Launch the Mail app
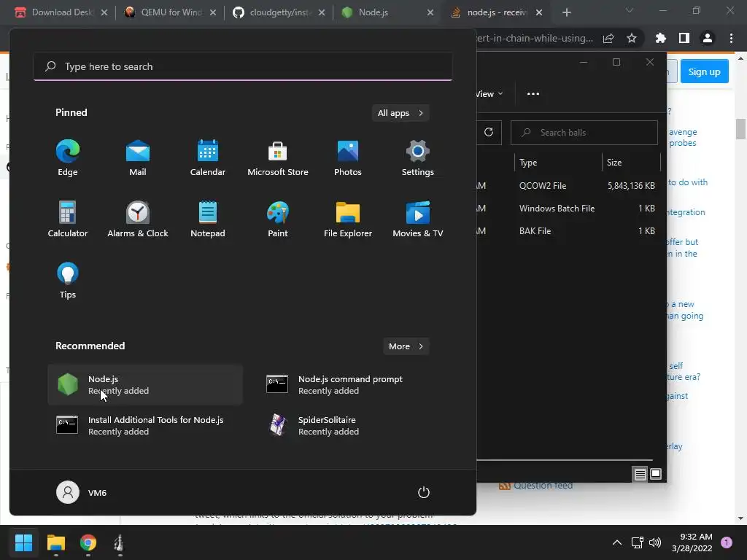 click(x=138, y=158)
